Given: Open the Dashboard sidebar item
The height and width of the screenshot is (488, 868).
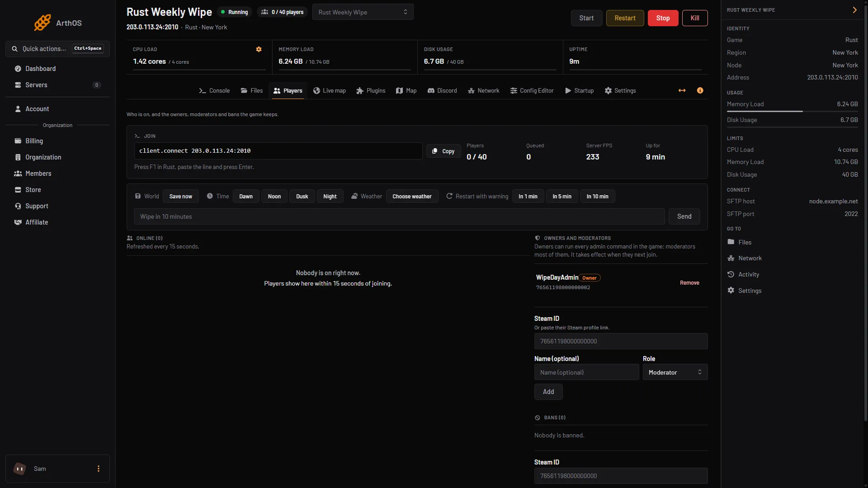Looking at the screenshot, I should pyautogui.click(x=57, y=69).
